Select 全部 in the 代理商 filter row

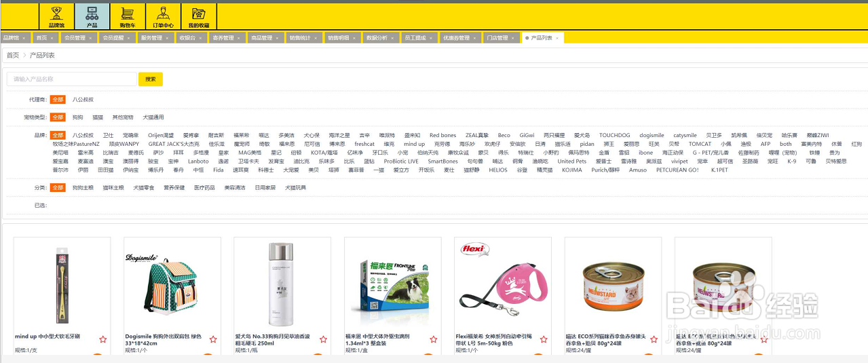pyautogui.click(x=58, y=100)
